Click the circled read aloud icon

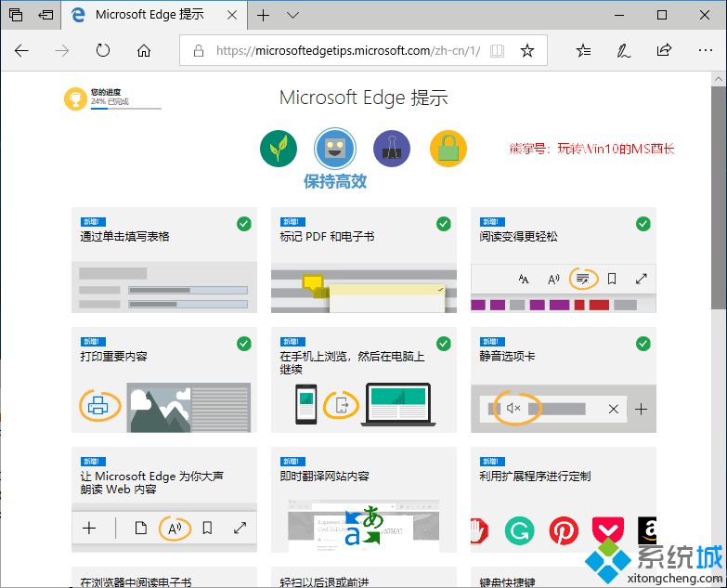(175, 529)
